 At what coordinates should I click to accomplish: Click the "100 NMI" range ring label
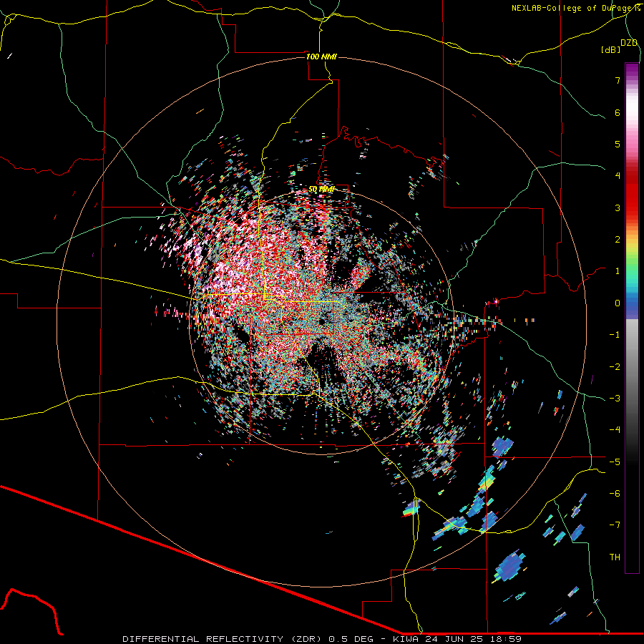coord(321,57)
